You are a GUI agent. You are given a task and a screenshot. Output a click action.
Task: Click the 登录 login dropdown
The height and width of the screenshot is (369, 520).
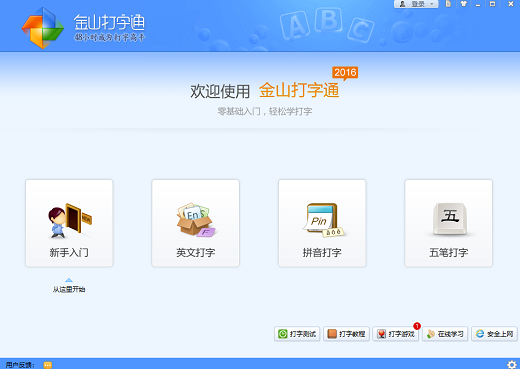(x=416, y=4)
